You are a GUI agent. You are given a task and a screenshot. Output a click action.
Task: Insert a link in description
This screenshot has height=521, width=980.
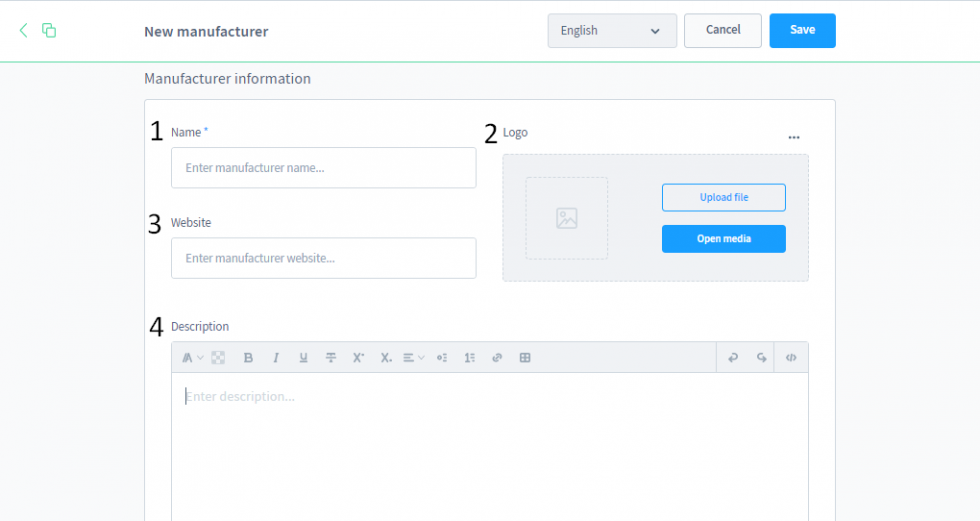497,358
